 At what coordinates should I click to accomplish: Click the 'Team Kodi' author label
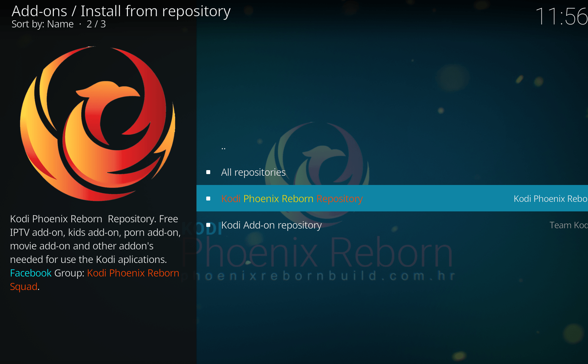[568, 225]
